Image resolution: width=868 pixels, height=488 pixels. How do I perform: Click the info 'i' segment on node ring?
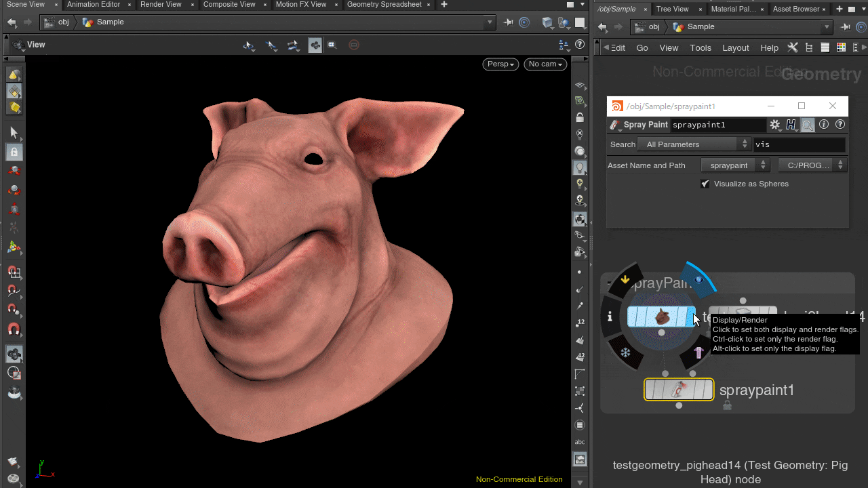coord(610,317)
